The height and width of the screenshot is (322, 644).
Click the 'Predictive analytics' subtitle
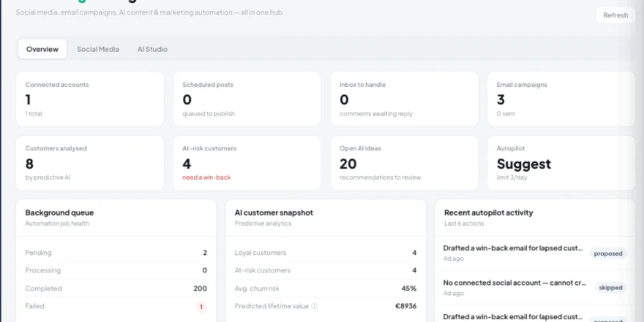pyautogui.click(x=263, y=224)
